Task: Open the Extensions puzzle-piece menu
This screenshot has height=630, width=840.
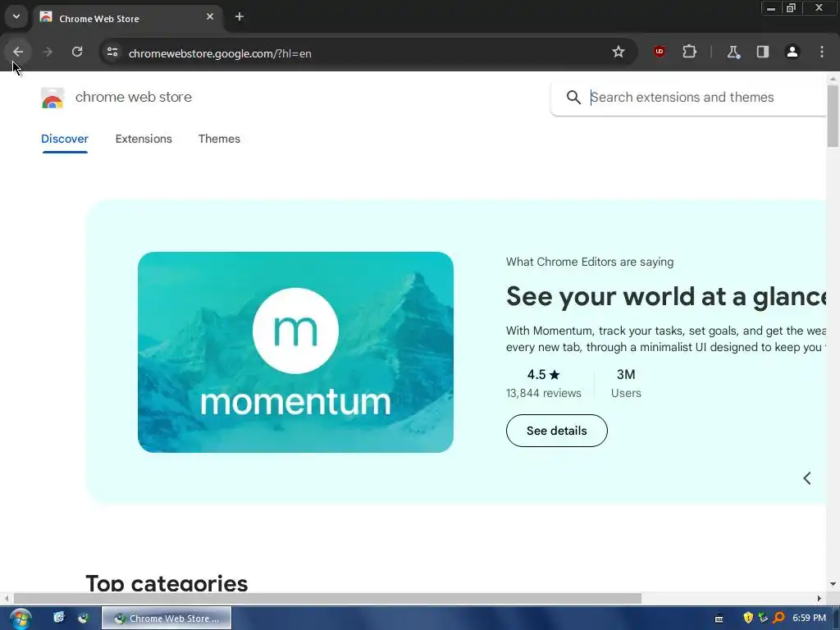Action: click(x=689, y=52)
